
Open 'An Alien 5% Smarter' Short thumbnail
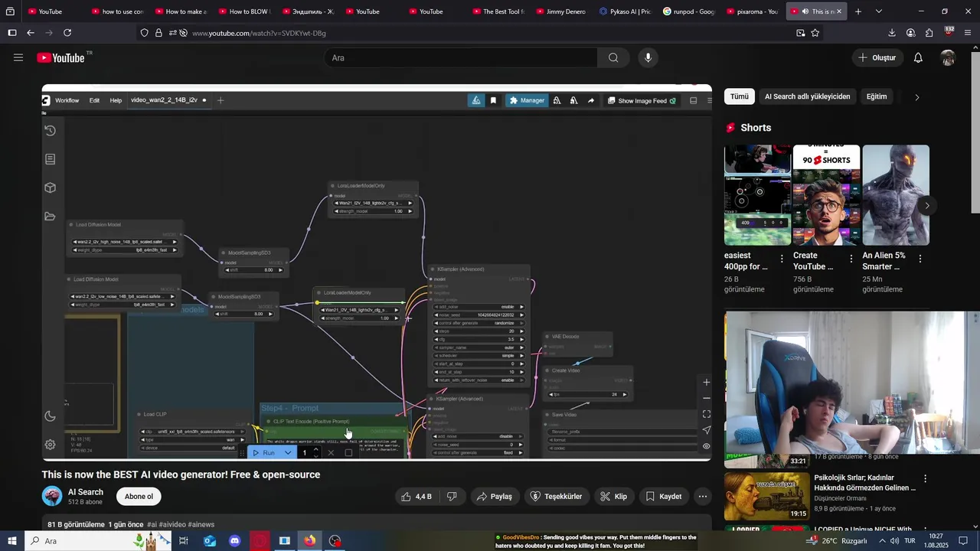(x=896, y=195)
